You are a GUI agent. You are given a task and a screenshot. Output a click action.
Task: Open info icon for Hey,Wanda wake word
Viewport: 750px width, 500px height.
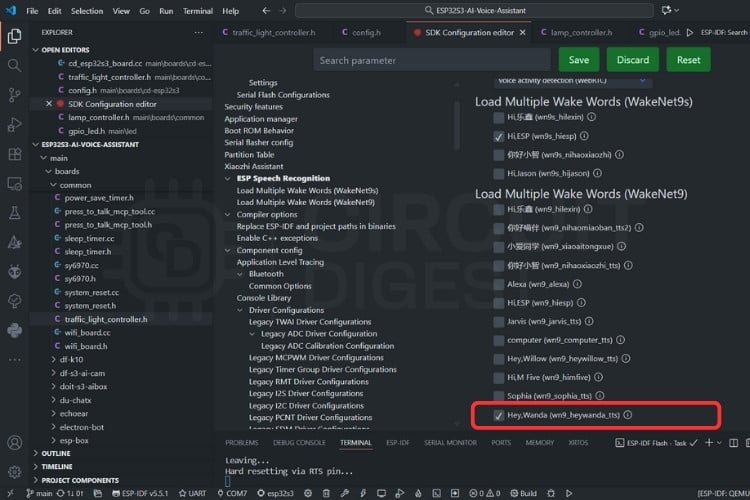(x=628, y=415)
